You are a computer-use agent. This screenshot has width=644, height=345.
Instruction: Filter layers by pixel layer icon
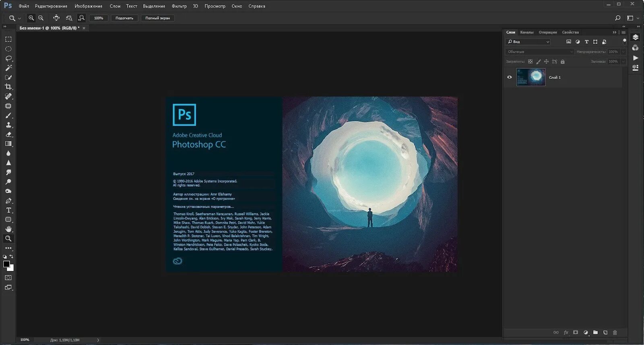point(569,42)
